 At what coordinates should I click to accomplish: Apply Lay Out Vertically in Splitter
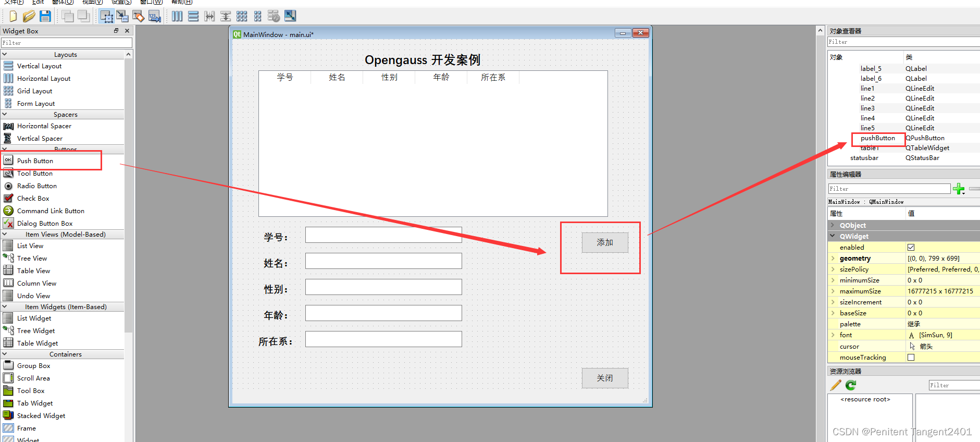(226, 16)
